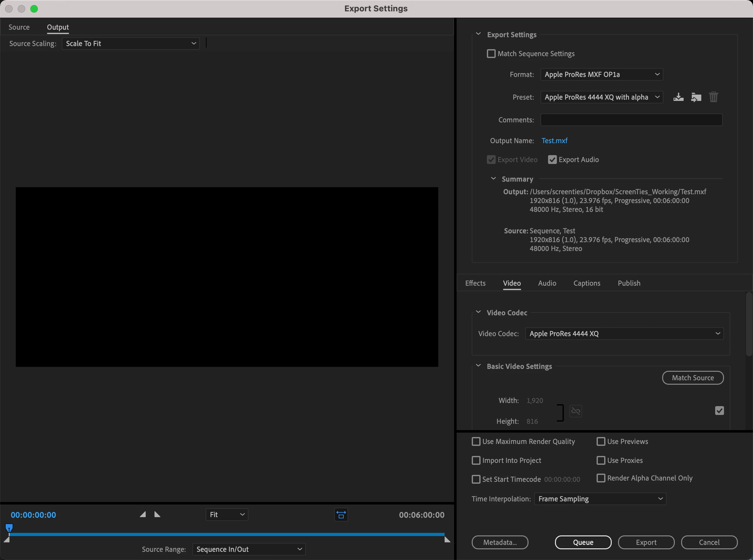Collapse the Summary section
Viewport: 753px width, 560px height.
point(493,179)
